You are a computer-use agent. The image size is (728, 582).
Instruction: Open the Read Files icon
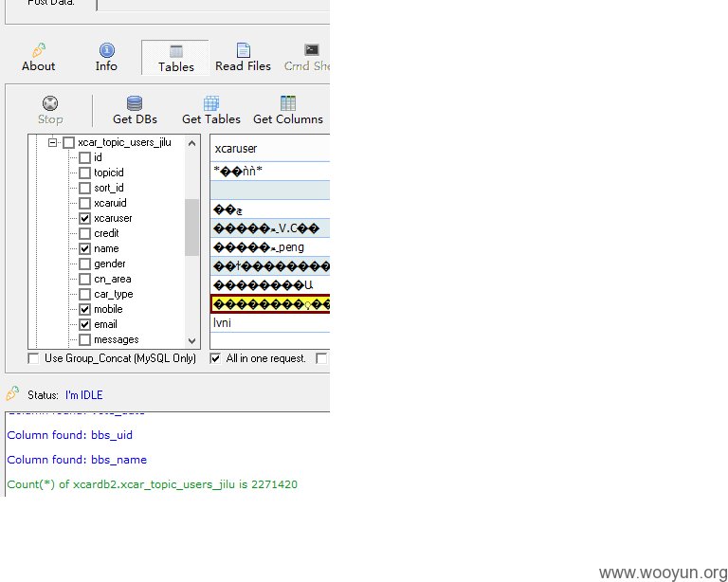(x=243, y=50)
